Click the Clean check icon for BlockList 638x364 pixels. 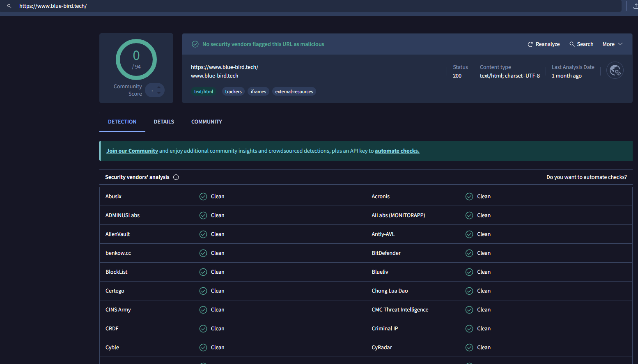point(203,272)
